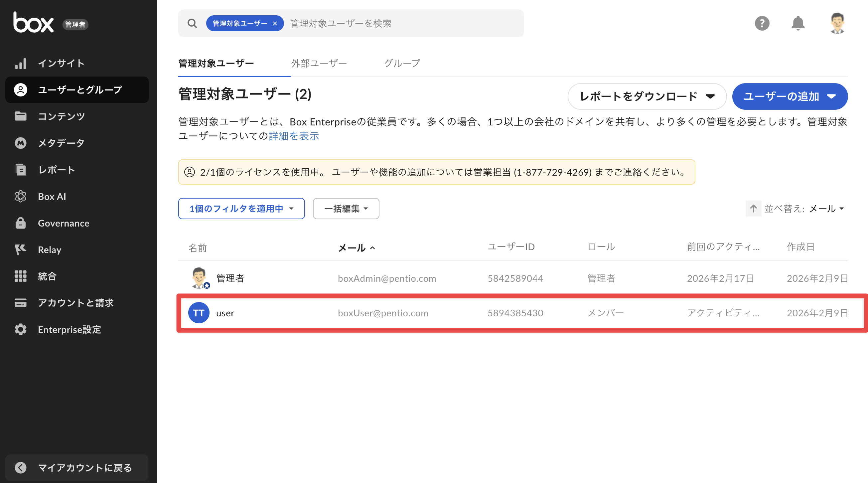This screenshot has height=483, width=868.
Task: Sort by the メール column header
Action: tap(356, 248)
